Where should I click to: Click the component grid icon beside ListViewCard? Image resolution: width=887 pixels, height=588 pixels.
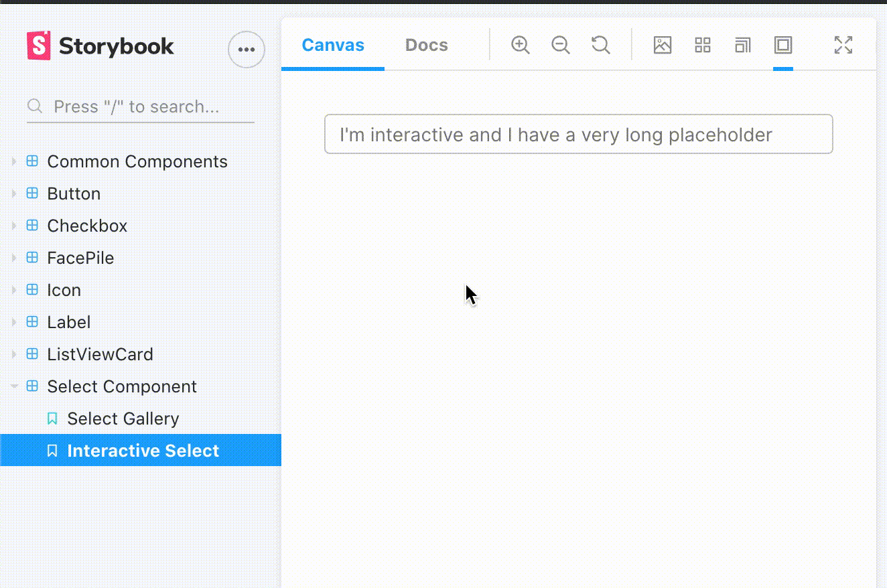[32, 354]
